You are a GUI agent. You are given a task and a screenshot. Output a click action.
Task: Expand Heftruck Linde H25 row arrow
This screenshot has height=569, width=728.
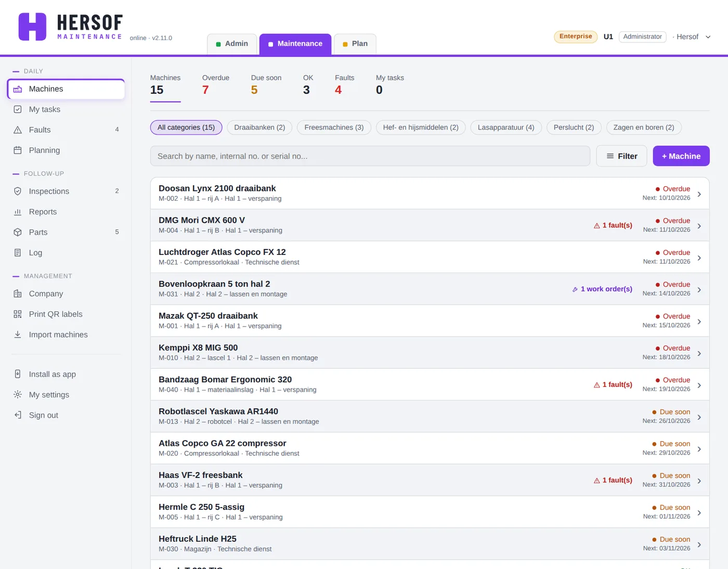pyautogui.click(x=699, y=545)
